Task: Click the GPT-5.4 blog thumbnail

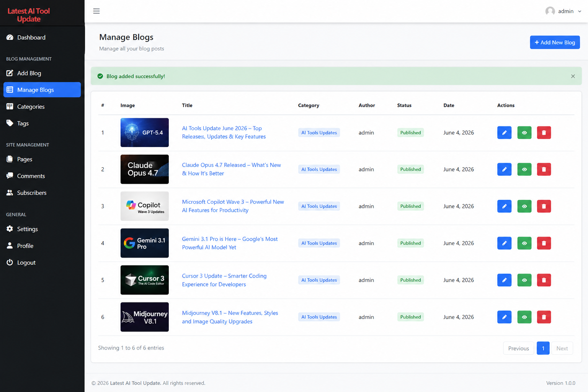Action: [x=144, y=132]
